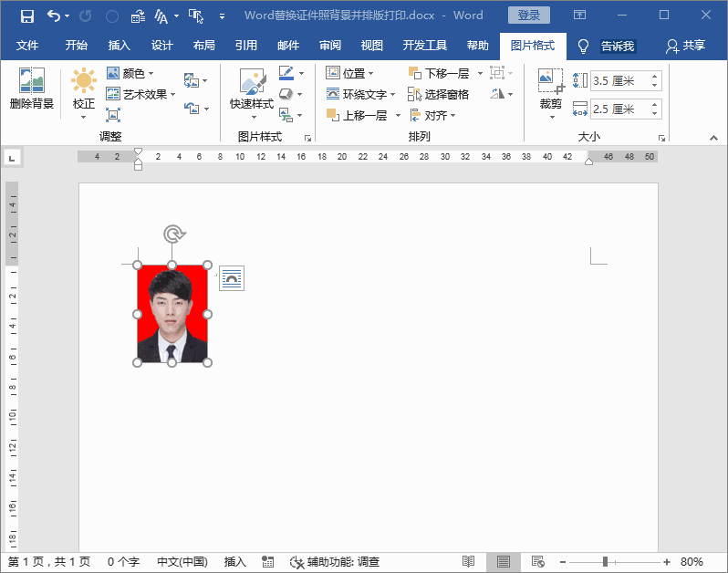Viewport: 728px width, 573px height.
Task: Click the 中文(中国) language indicator
Action: click(x=182, y=562)
